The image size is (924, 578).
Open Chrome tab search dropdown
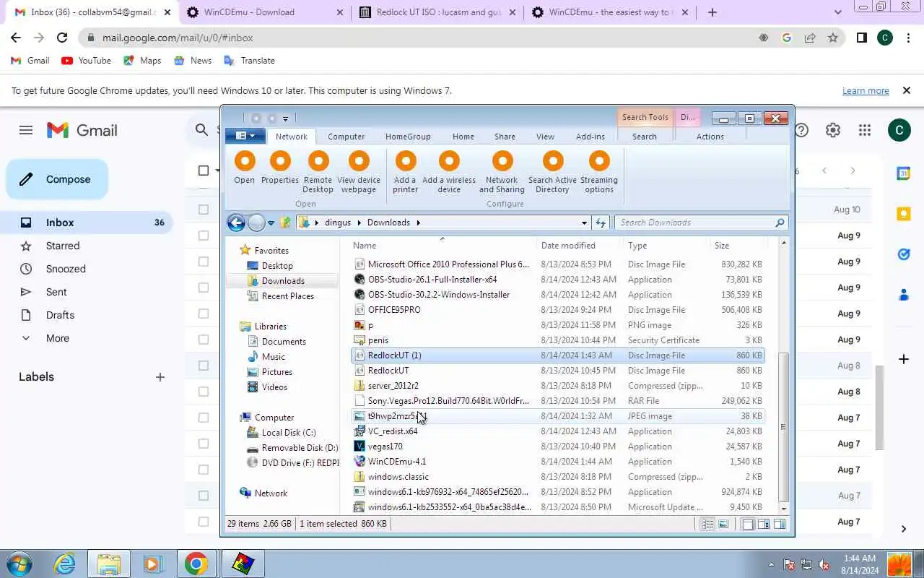pyautogui.click(x=837, y=12)
